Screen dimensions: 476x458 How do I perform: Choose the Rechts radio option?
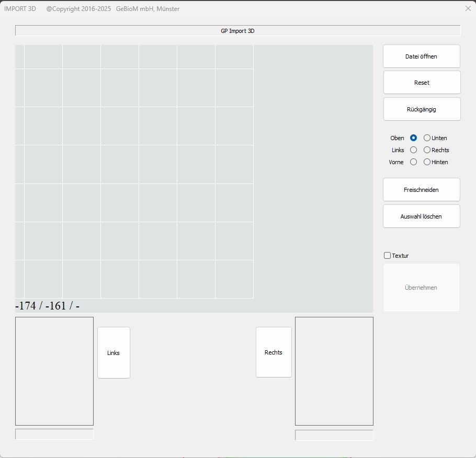pos(427,150)
